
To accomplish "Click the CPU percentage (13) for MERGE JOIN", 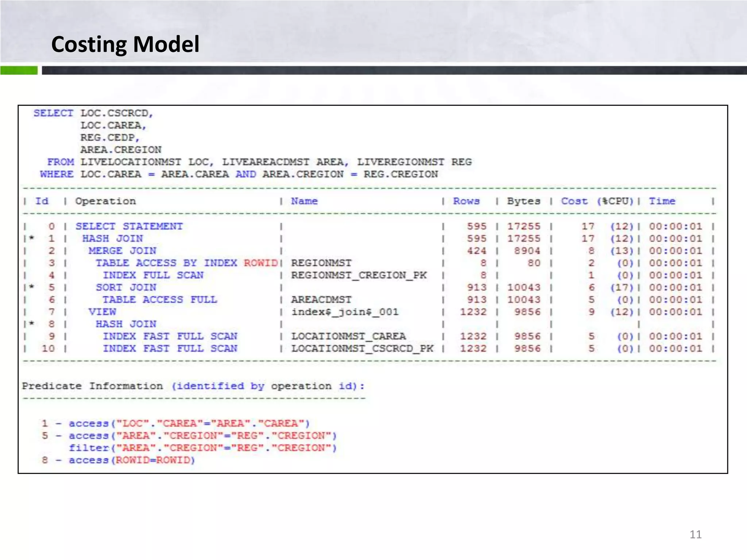I will [622, 251].
